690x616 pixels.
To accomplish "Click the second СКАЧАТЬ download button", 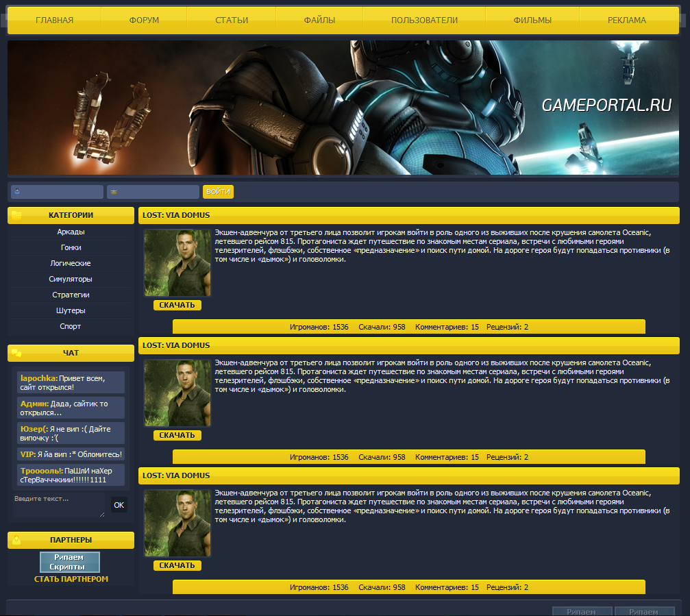I will pos(177,435).
